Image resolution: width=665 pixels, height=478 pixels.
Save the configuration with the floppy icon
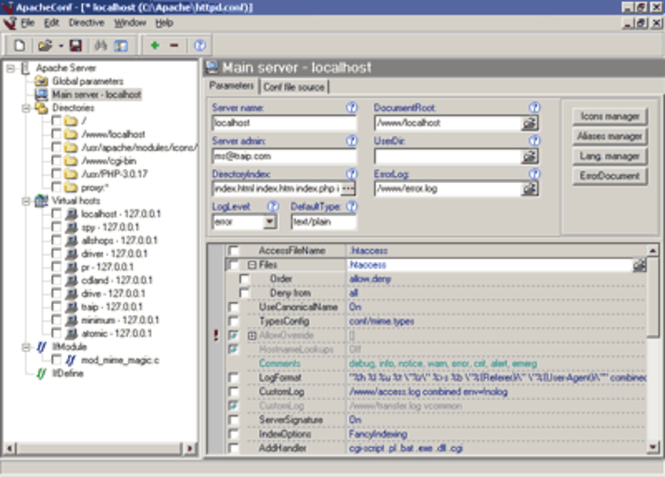[75, 45]
